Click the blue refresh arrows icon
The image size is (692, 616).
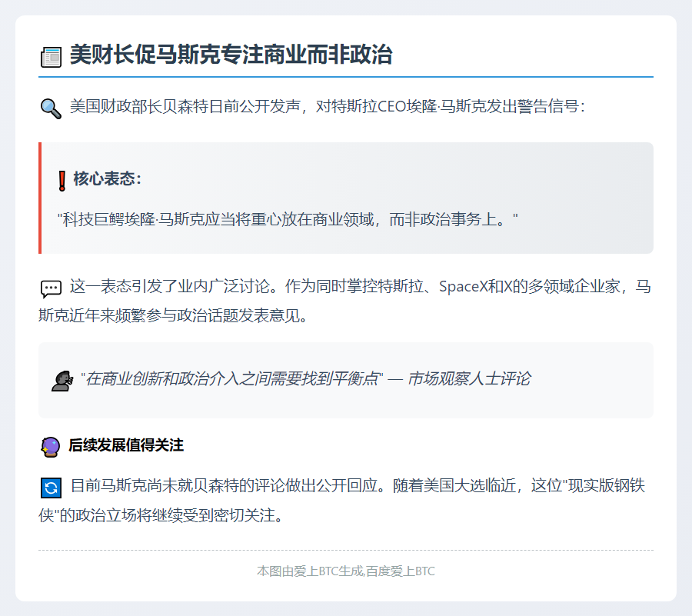pos(51,488)
